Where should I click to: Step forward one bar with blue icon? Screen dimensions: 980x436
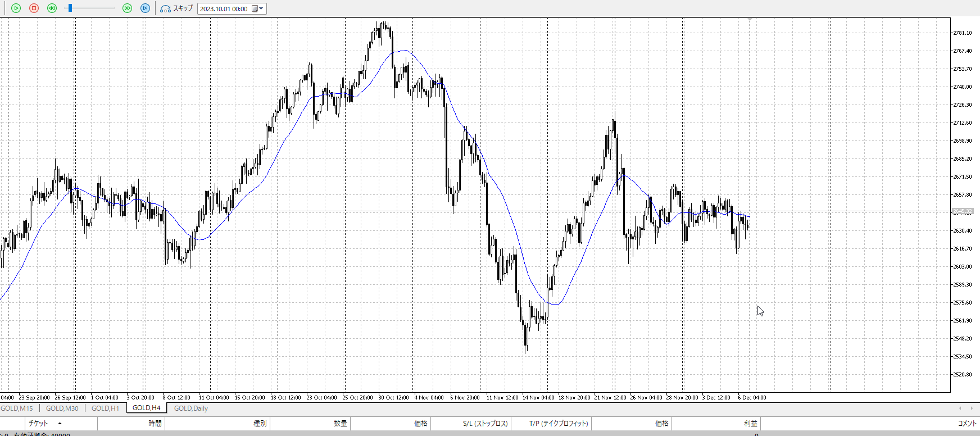(145, 8)
